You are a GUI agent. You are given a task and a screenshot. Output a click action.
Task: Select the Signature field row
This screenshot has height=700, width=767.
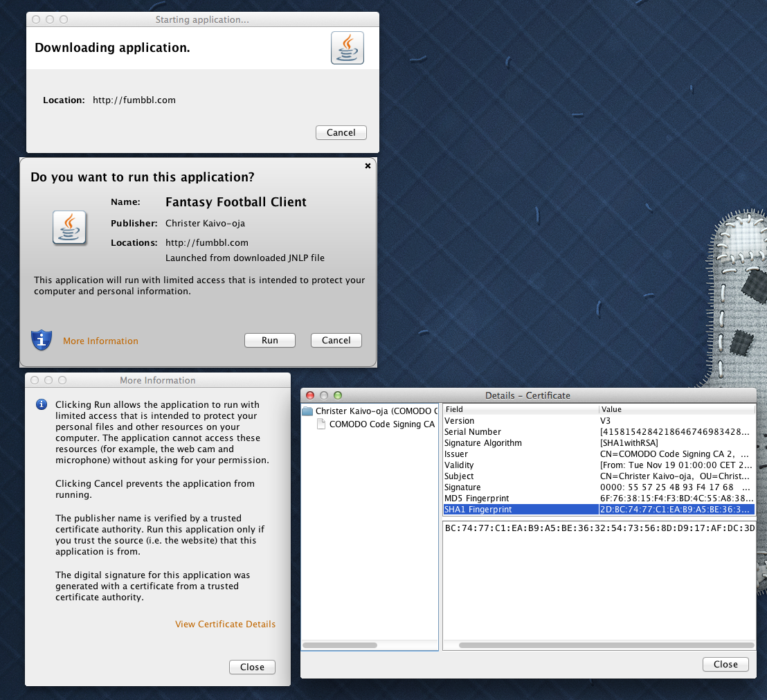599,487
